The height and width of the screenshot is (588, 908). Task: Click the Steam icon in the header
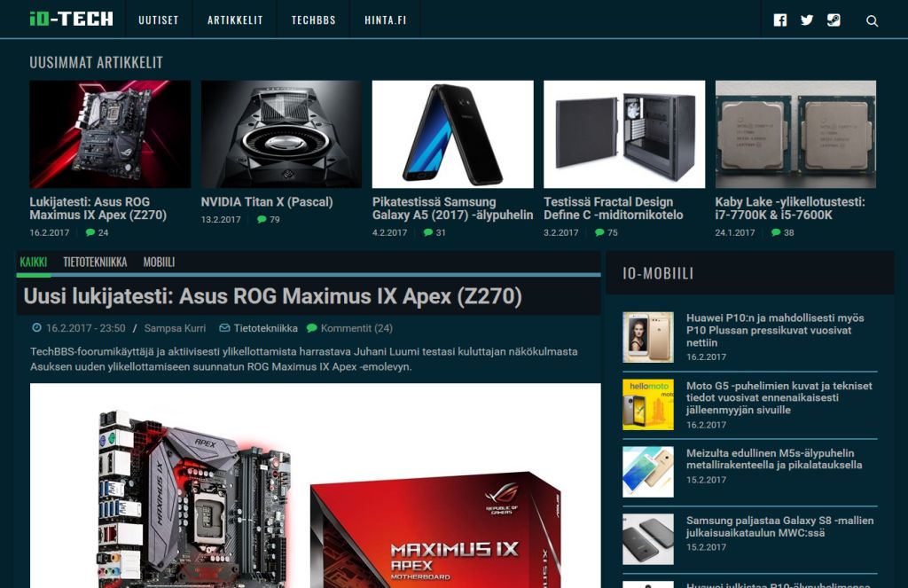pos(834,20)
